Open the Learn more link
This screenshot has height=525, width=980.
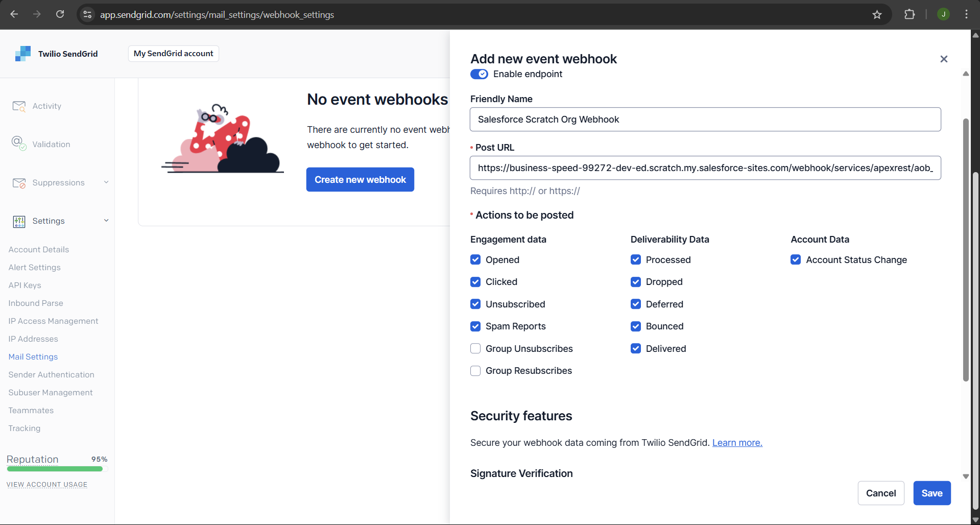737,443
